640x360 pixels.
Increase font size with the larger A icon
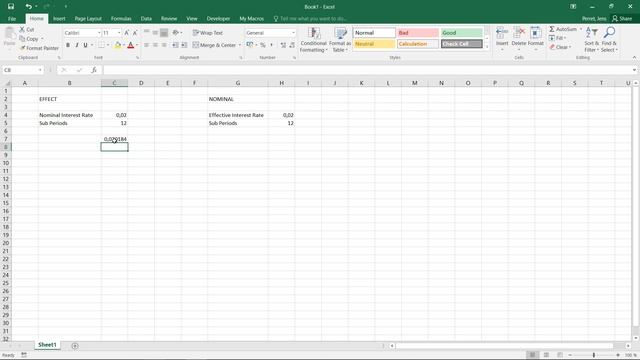[127, 33]
